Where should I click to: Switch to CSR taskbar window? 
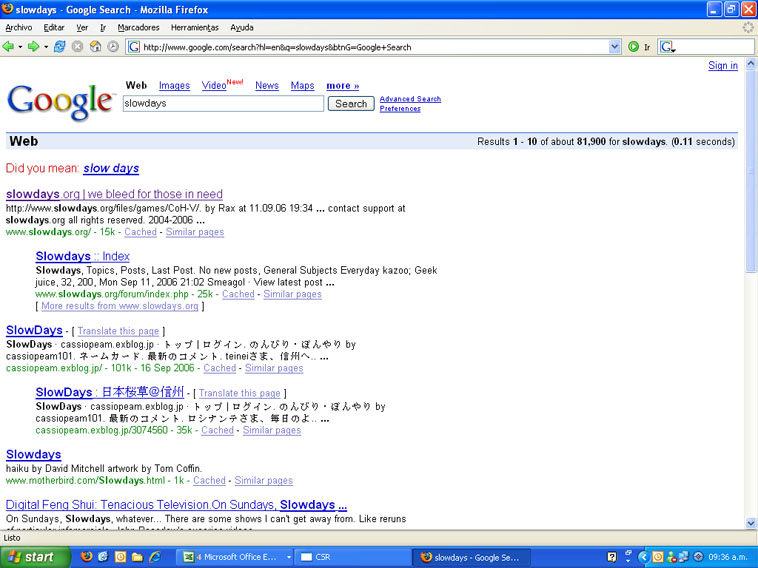point(353,557)
